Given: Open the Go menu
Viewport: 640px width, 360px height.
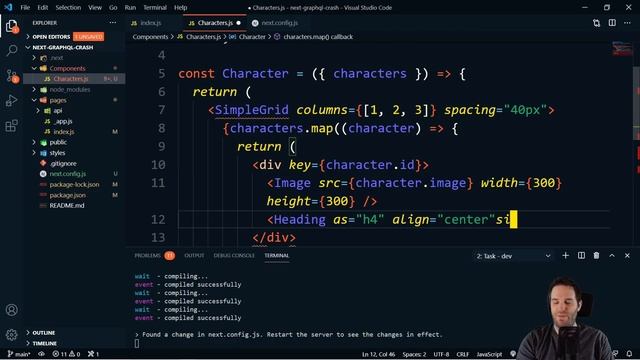Looking at the screenshot, I should [x=113, y=7].
